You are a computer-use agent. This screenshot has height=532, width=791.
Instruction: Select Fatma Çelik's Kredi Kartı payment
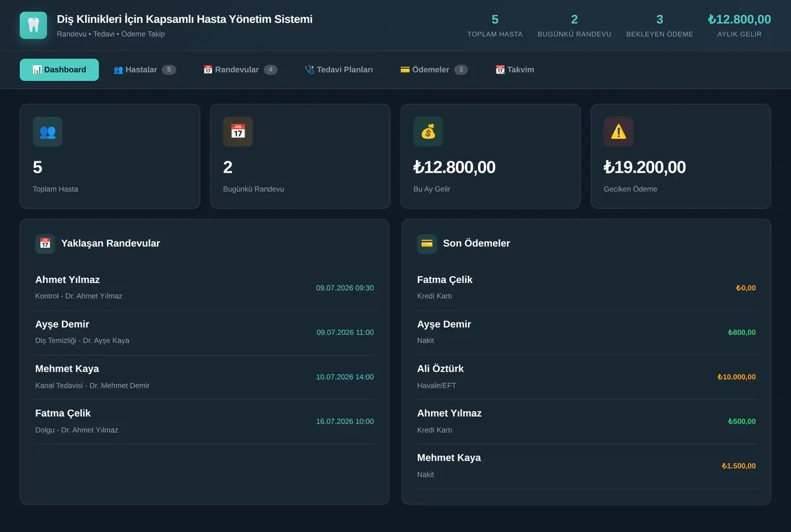pyautogui.click(x=587, y=288)
